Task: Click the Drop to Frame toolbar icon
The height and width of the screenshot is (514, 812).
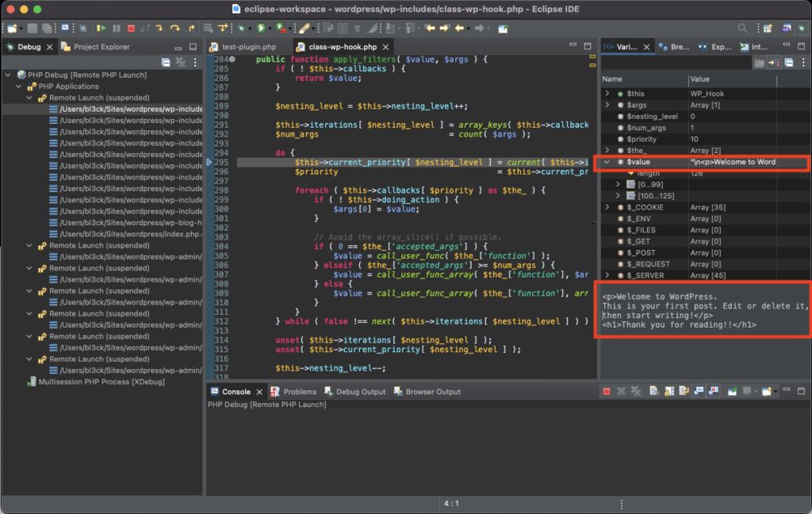Action: pyautogui.click(x=209, y=28)
